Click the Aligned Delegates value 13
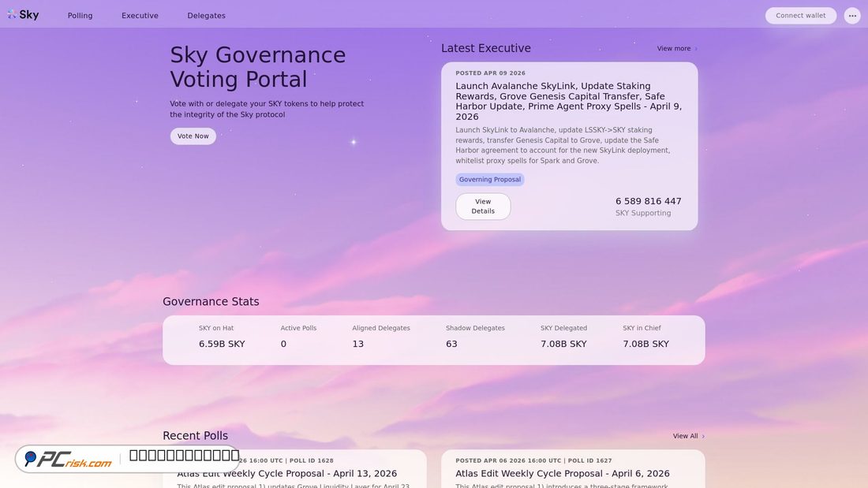This screenshot has width=868, height=488. point(358,344)
